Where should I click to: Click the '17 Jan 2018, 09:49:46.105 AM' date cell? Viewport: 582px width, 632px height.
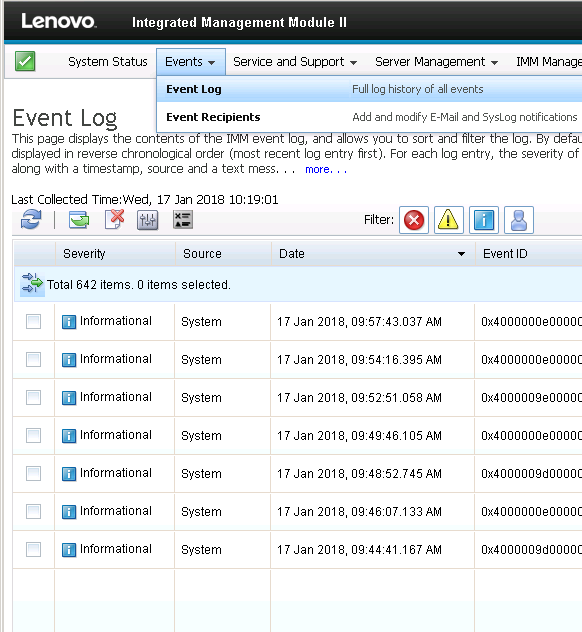click(360, 436)
